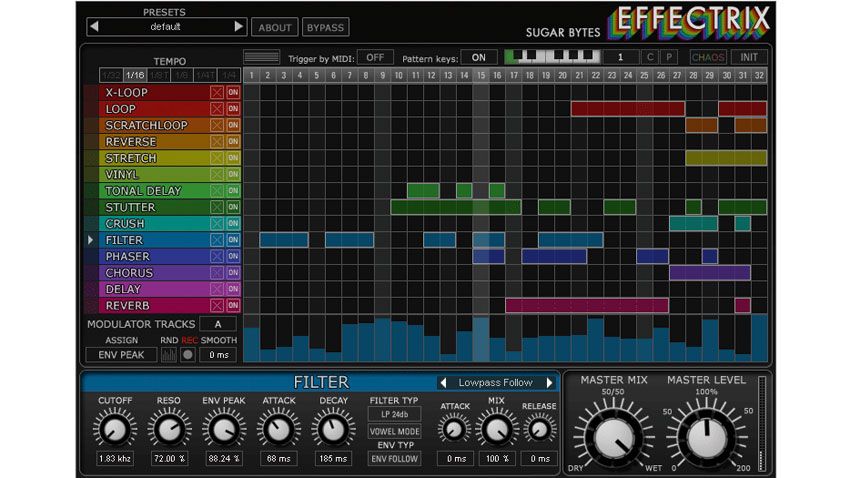The height and width of the screenshot is (478, 850).
Task: Click the MASTER MIX knob
Action: click(614, 436)
